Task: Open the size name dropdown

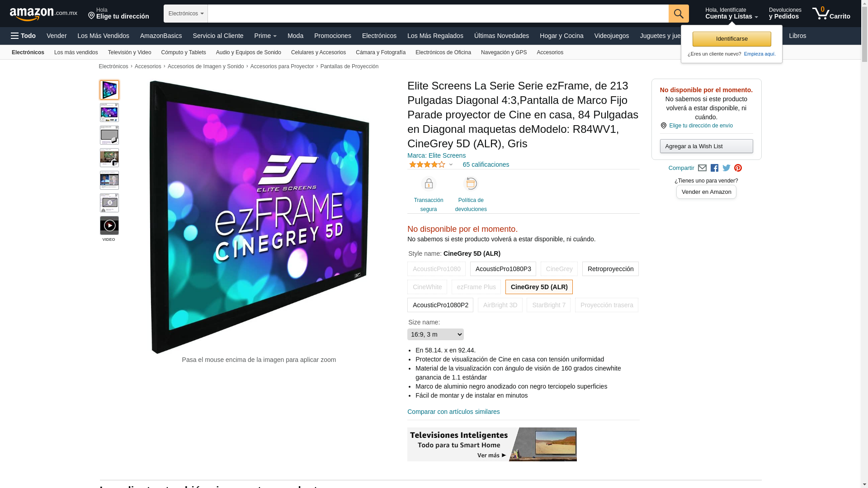Action: point(435,334)
